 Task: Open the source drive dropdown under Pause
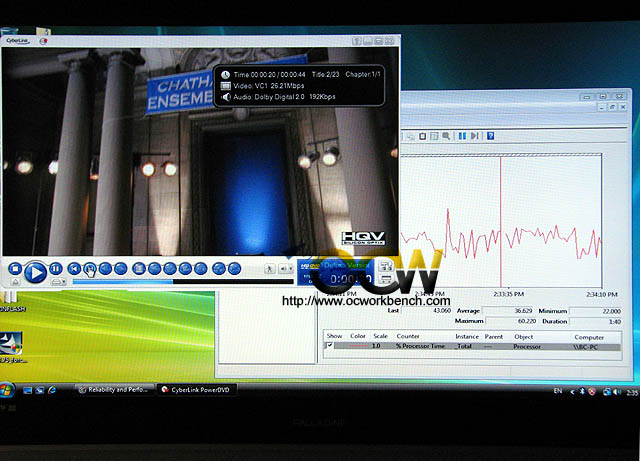click(x=58, y=282)
